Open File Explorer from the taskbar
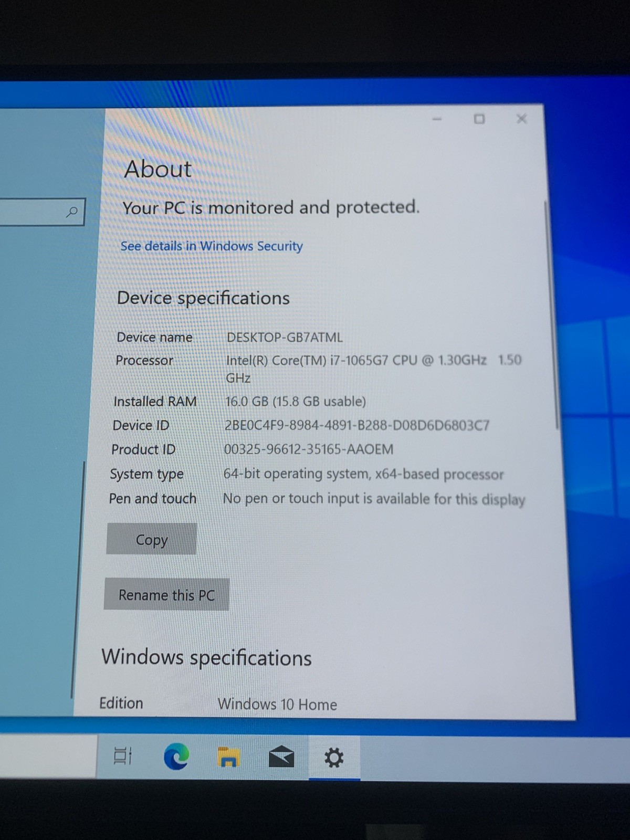The width and height of the screenshot is (630, 840). pos(228,757)
